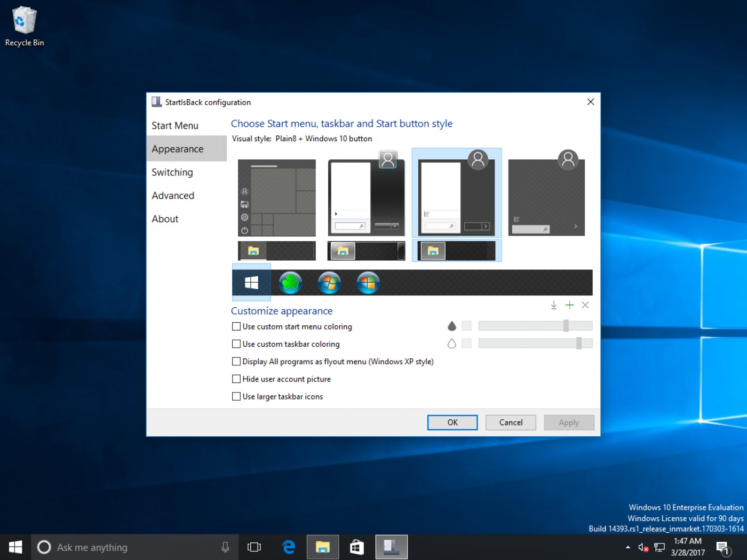
Task: Click the start menu color swatch
Action: [466, 326]
